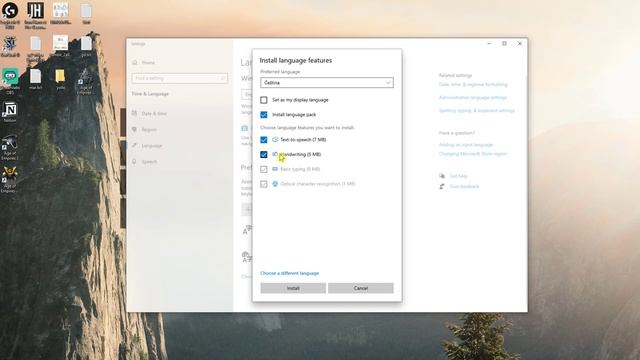Uncheck the Install language pack checkbox
The image size is (640, 360).
[x=264, y=115]
